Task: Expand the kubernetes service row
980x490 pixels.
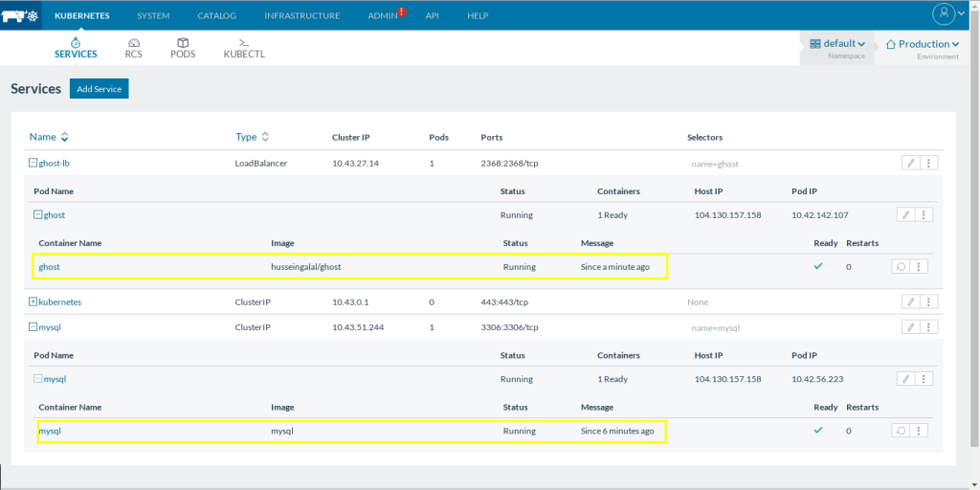Action: point(33,301)
